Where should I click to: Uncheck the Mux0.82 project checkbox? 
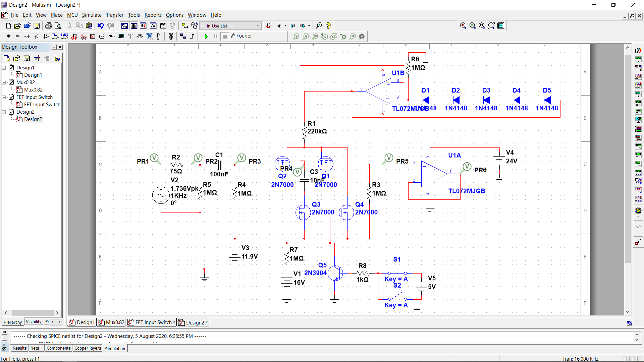coord(11,82)
